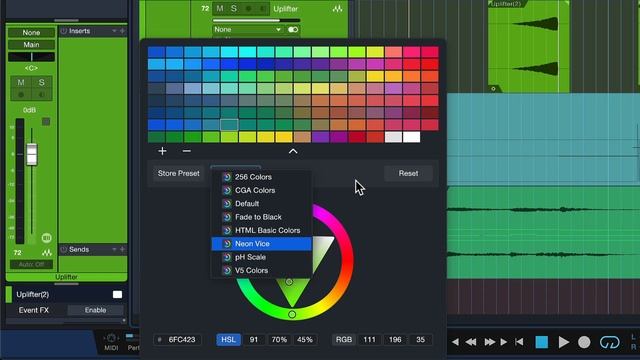Choose the Fade to Black preset
640x360 pixels.
[261, 217]
